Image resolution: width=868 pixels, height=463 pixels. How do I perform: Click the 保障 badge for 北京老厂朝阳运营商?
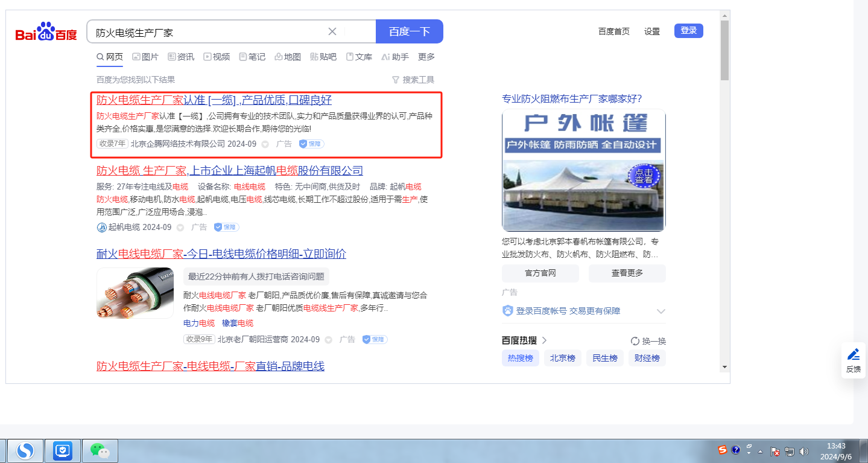pos(375,339)
